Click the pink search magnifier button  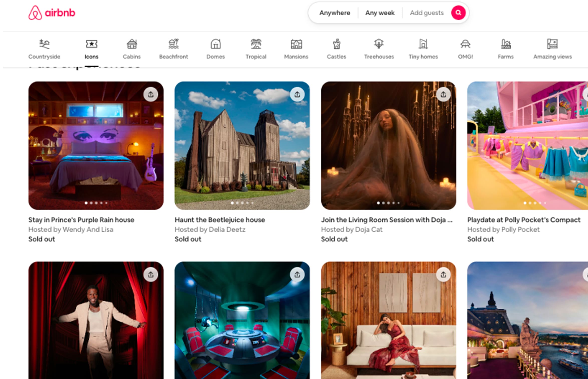point(458,13)
